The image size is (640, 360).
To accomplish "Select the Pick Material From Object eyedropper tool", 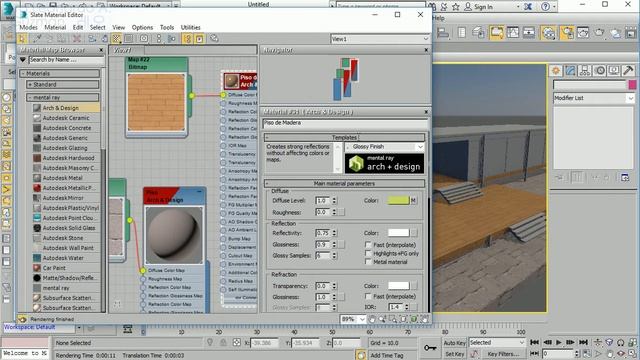I will pyautogui.click(x=37, y=38).
